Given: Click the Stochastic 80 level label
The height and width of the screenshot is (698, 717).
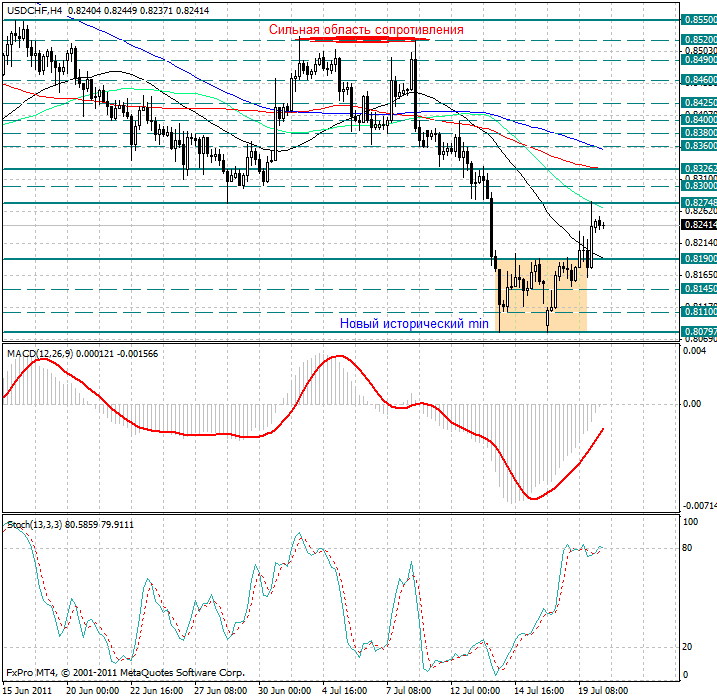Looking at the screenshot, I should click(x=690, y=548).
